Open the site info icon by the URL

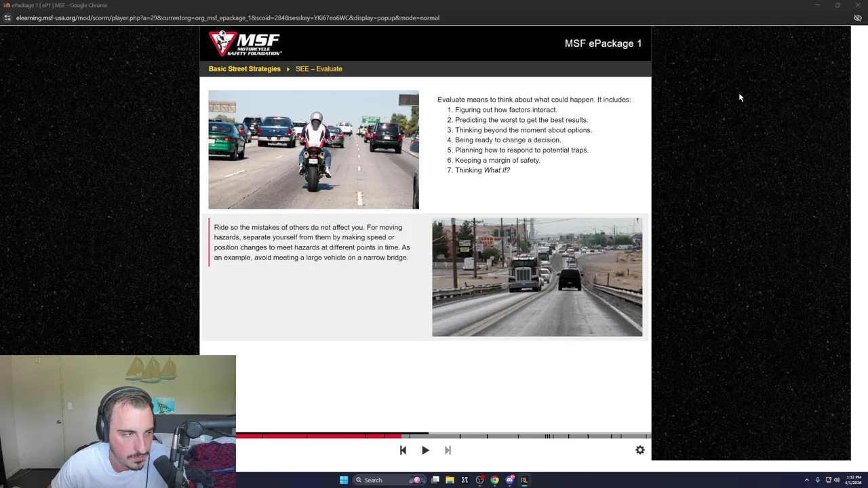click(x=7, y=18)
